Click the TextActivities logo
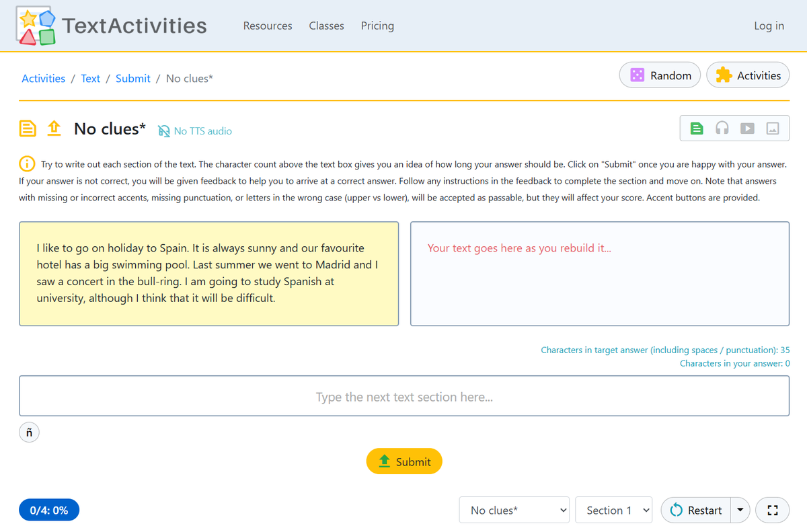The width and height of the screenshot is (807, 532). (111, 26)
